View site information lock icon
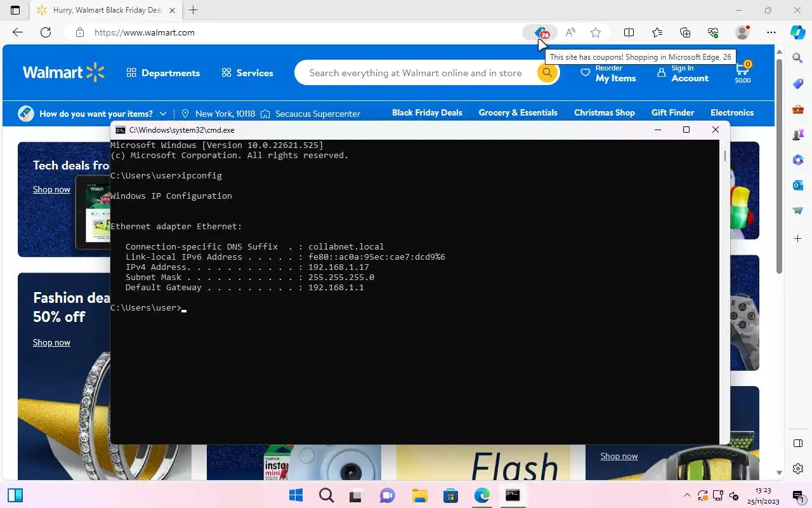Screen dimensions: 812x508 click(x=79, y=32)
